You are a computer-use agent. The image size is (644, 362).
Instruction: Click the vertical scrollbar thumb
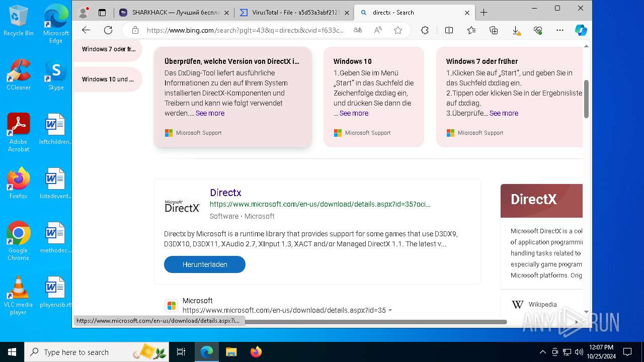587,100
